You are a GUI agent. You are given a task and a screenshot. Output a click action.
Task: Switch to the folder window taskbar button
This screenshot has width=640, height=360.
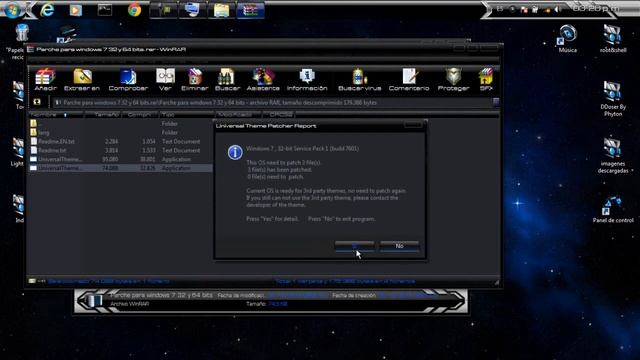tap(221, 10)
